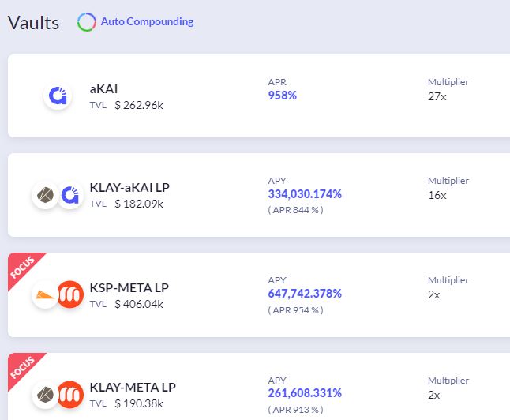Click the META logo in KLAY-META LP

70,395
